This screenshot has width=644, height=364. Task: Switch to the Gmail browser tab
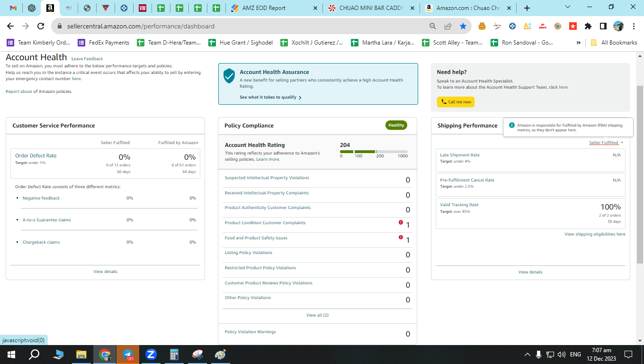[13, 8]
